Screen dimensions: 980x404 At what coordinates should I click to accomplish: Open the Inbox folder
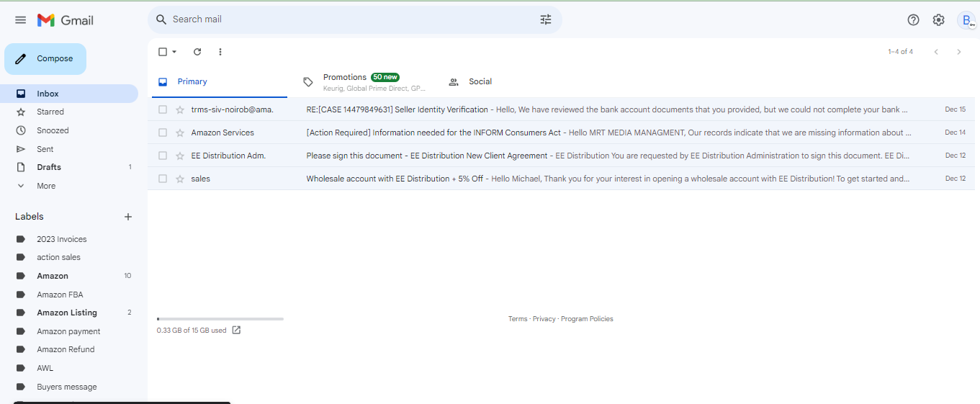pos(69,94)
